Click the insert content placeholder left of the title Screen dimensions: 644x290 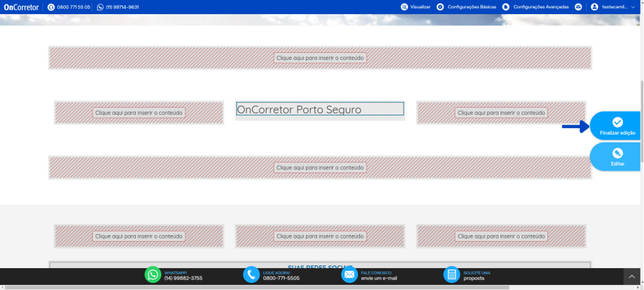pyautogui.click(x=139, y=113)
